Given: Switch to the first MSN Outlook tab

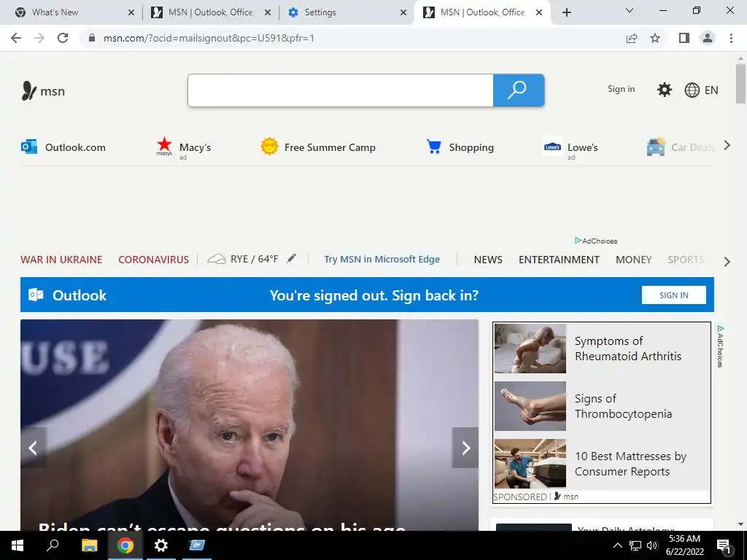Looking at the screenshot, I should pyautogui.click(x=211, y=12).
